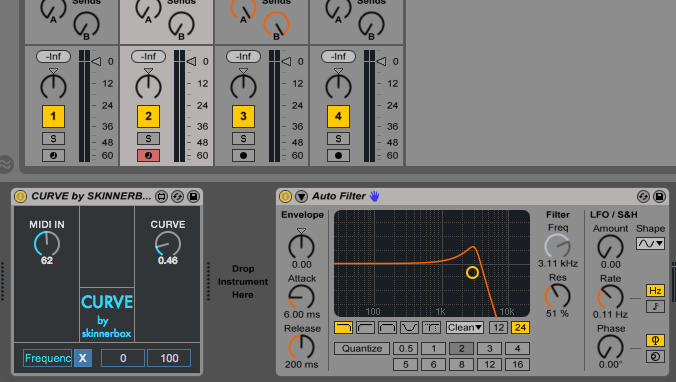Click the filter frequency handle circle in display
The height and width of the screenshot is (382, 676).
pos(472,272)
